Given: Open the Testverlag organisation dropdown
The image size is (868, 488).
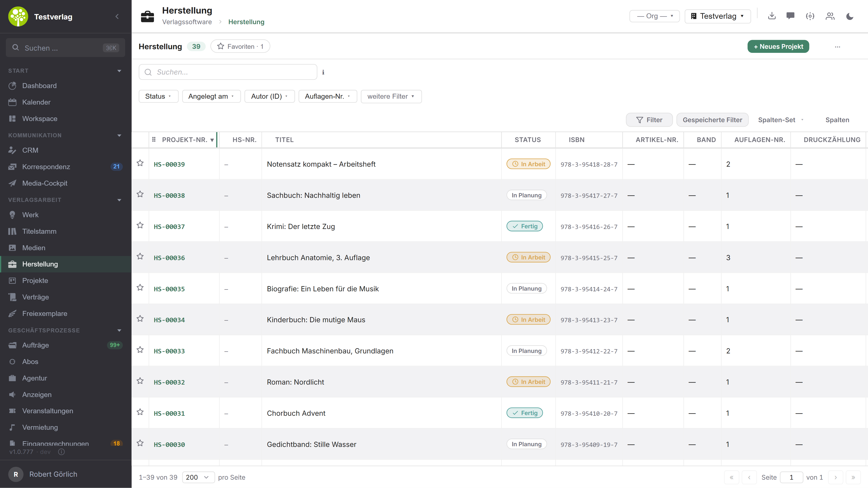Looking at the screenshot, I should [x=718, y=16].
